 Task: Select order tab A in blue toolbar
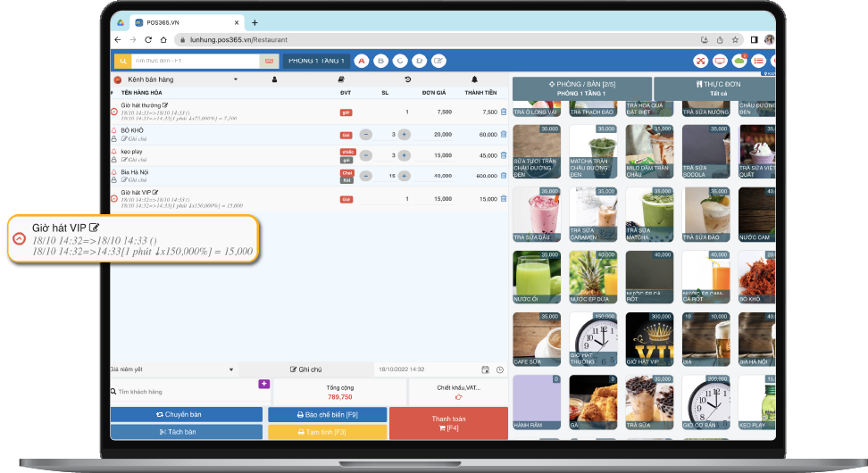coord(362,61)
